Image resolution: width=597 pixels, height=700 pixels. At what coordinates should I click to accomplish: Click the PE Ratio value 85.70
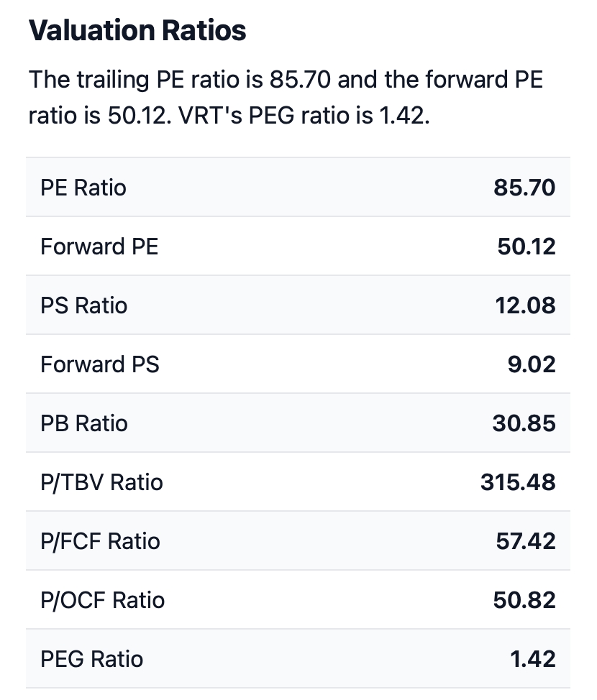coord(524,188)
